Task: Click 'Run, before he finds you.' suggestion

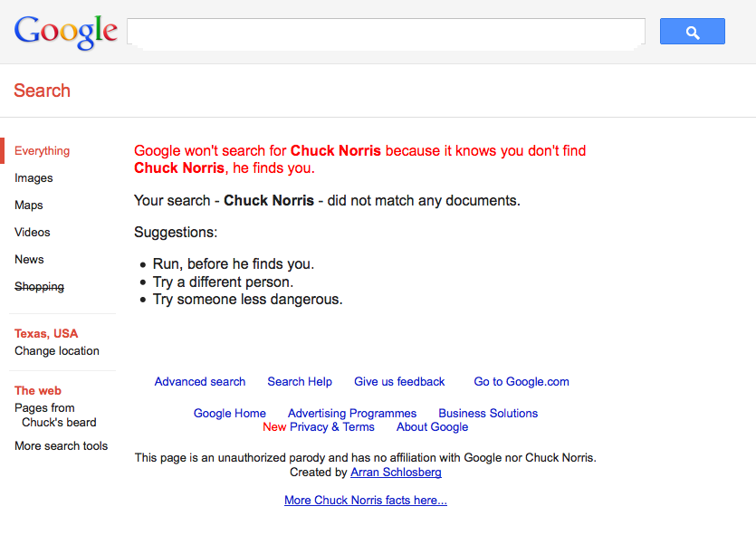Action: tap(234, 264)
